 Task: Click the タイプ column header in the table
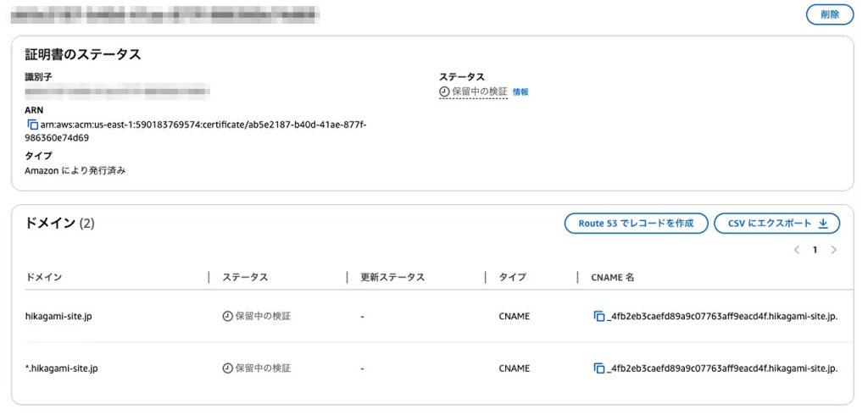(512, 277)
